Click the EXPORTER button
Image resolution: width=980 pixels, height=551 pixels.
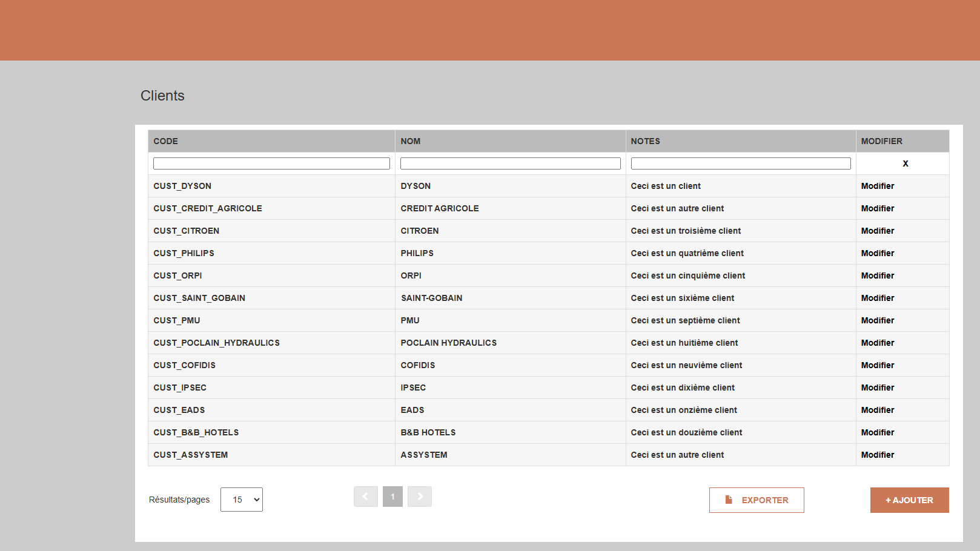(x=757, y=500)
